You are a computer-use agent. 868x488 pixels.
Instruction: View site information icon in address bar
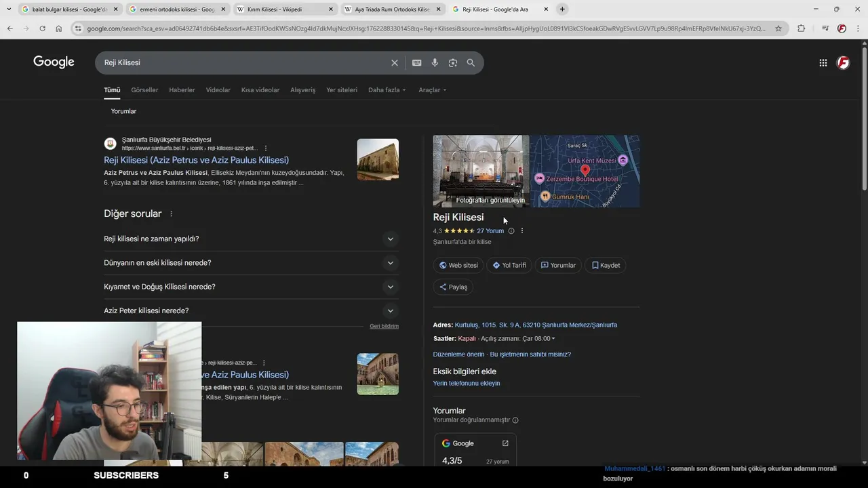click(x=79, y=28)
